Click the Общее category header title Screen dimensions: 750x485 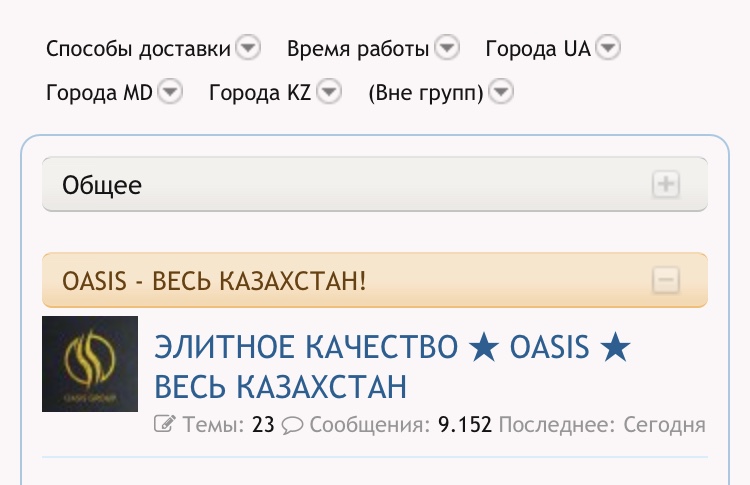click(102, 185)
